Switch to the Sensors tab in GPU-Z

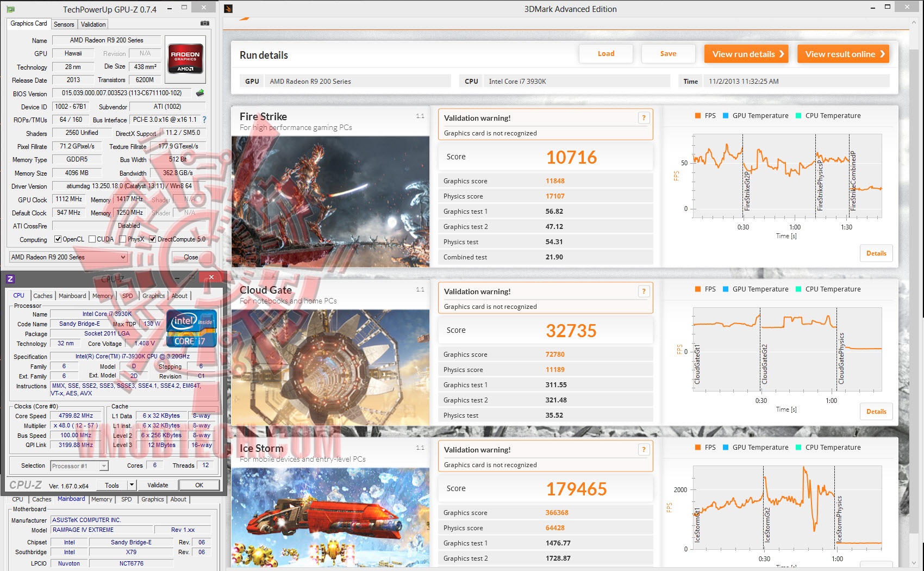[x=64, y=24]
